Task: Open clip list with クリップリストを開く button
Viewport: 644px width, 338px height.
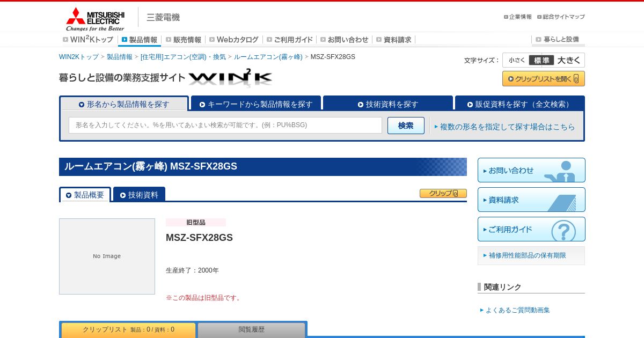Action: [544, 79]
